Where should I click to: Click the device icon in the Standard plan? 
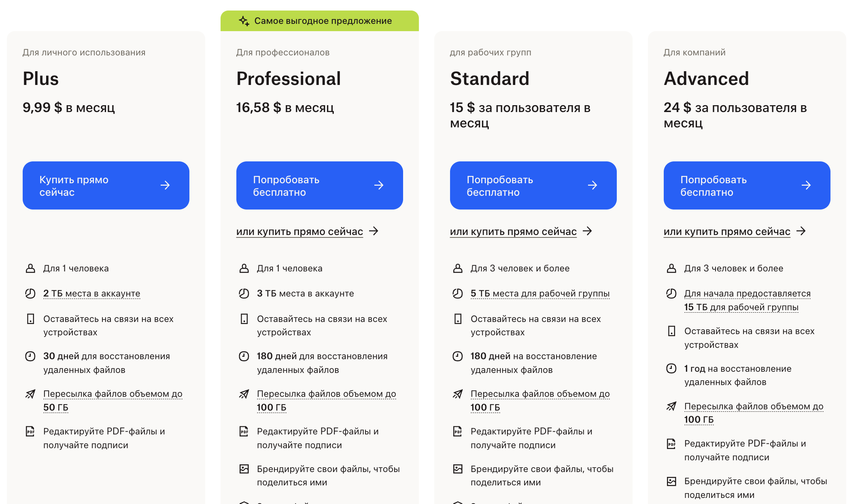pyautogui.click(x=458, y=319)
